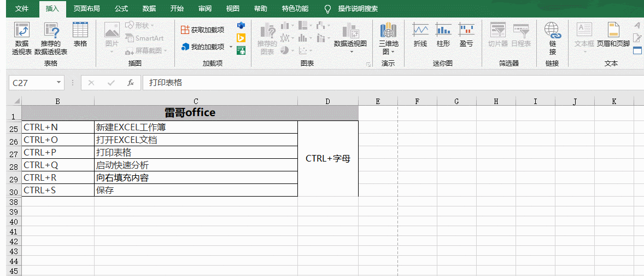Click the SmartArt button
644x276 pixels.
click(x=144, y=38)
